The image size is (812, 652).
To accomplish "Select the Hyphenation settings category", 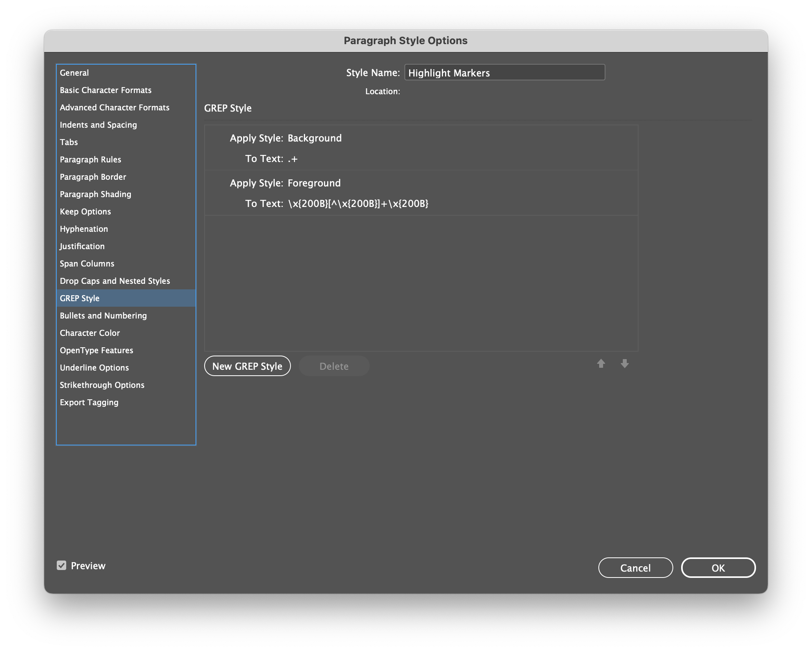I will (x=84, y=229).
